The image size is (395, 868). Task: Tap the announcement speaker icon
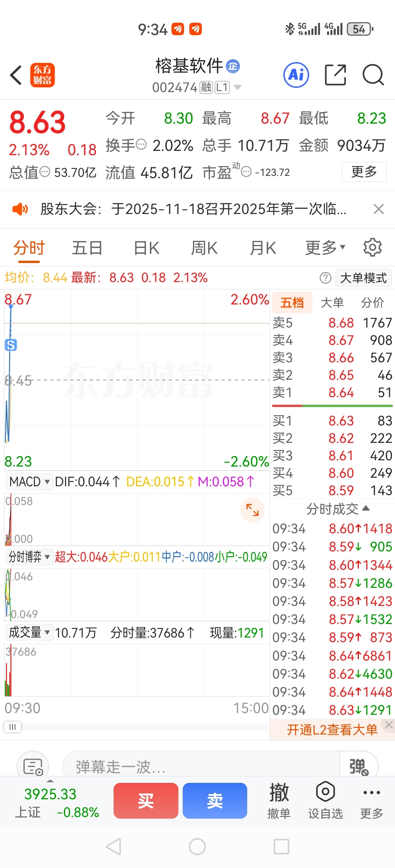click(x=20, y=209)
